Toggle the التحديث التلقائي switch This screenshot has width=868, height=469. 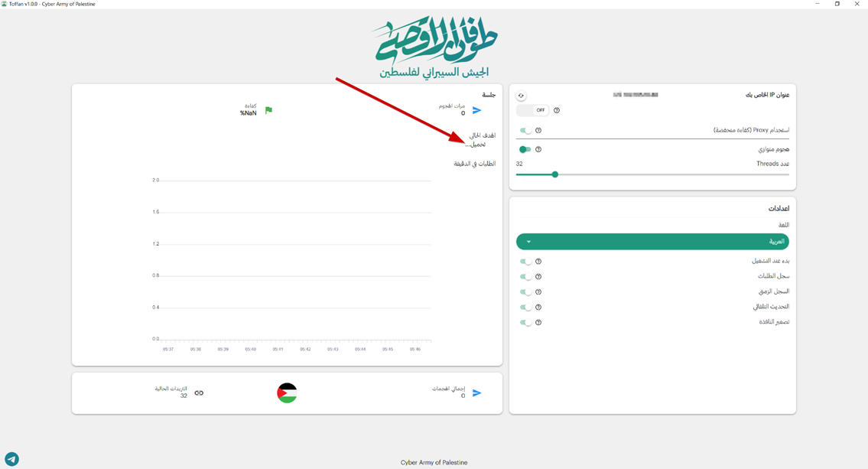pyautogui.click(x=525, y=308)
